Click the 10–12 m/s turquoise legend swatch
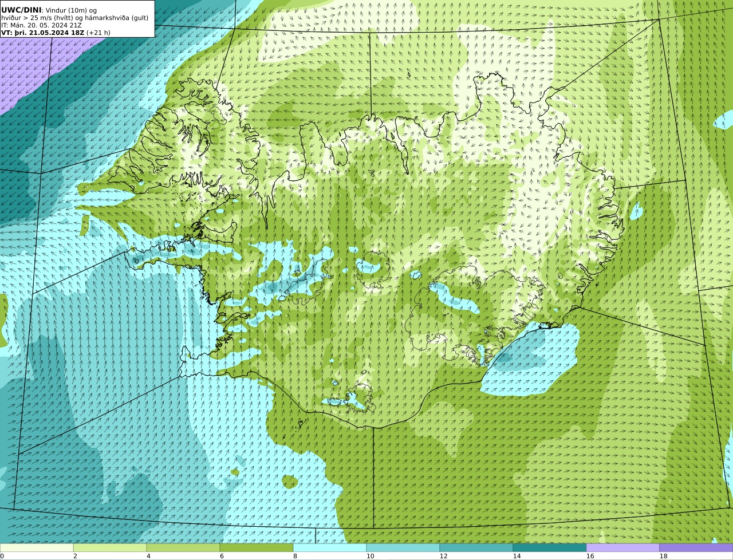This screenshot has width=733, height=560. [403, 547]
